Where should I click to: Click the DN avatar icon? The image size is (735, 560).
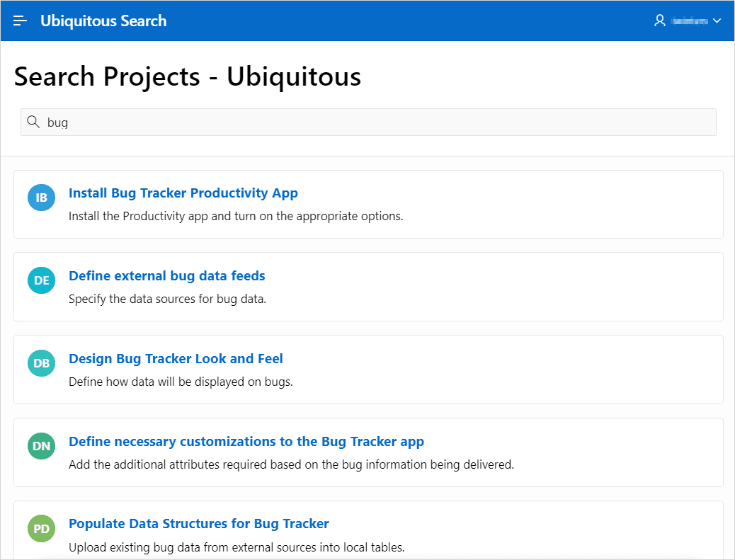(x=41, y=446)
